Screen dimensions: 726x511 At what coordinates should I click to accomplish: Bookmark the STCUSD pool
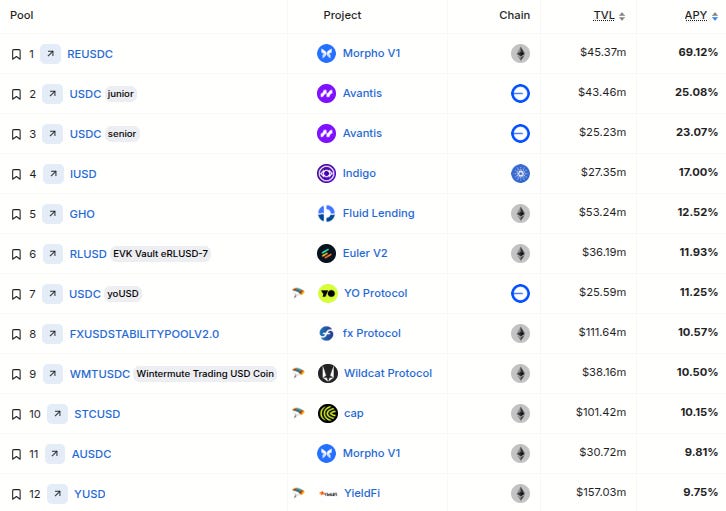[x=16, y=414]
